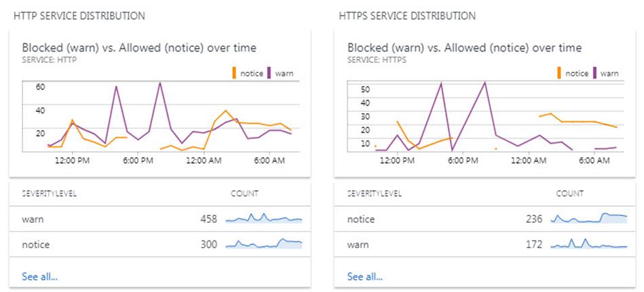This screenshot has height=292, width=644.
Task: Click COUNT column header in HTTP table
Action: tap(244, 194)
